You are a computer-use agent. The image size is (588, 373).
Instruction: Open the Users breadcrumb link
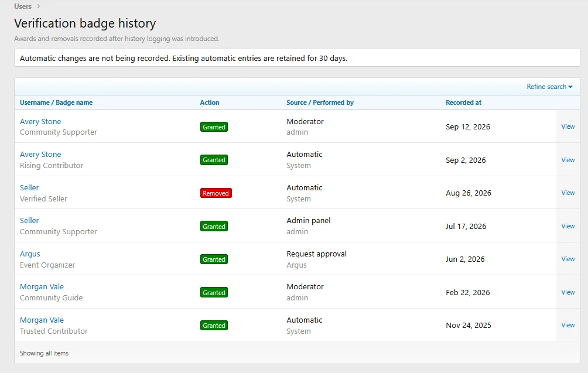click(x=22, y=6)
